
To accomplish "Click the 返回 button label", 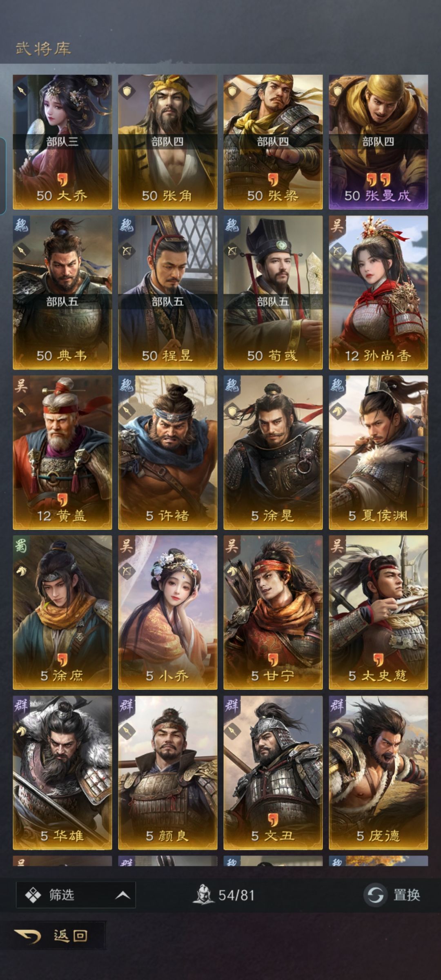I will (x=70, y=935).
